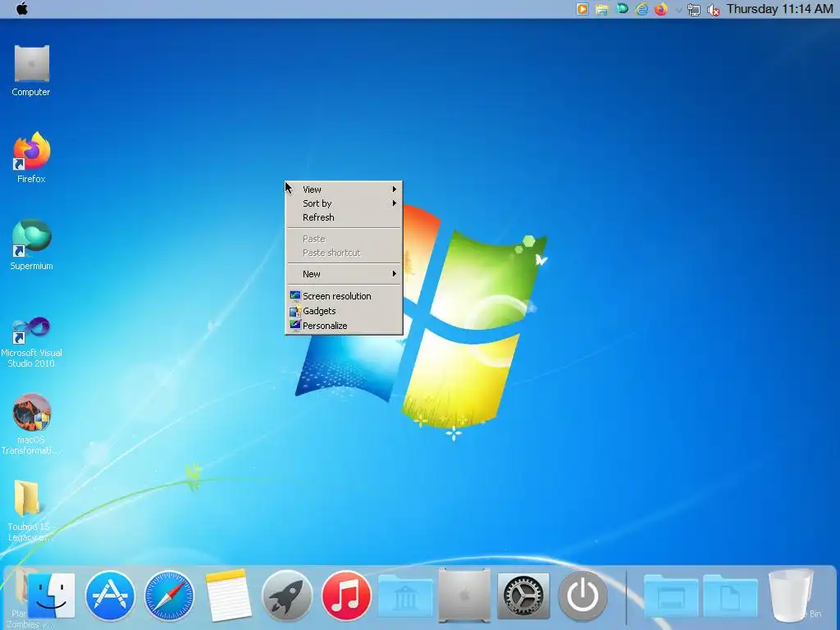The image size is (840, 630).
Task: Open the desktop folder stack in dock
Action: [x=671, y=596]
